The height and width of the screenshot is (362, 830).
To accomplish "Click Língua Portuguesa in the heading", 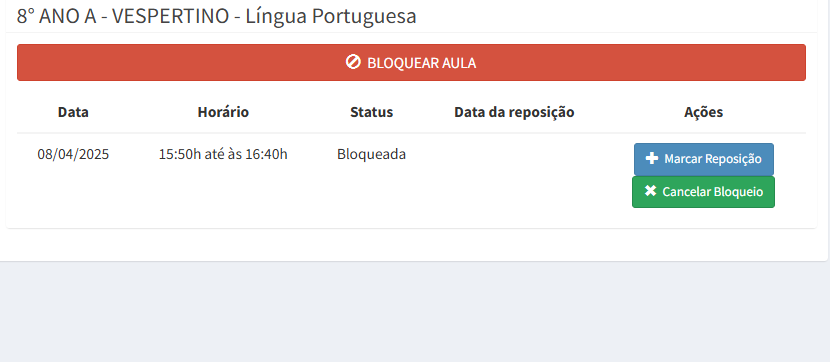I will tap(331, 16).
